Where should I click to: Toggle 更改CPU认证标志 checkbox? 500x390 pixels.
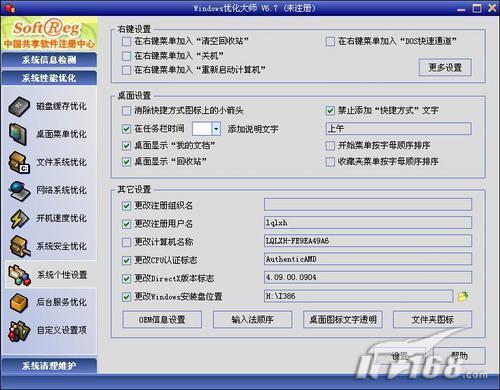coord(126,260)
